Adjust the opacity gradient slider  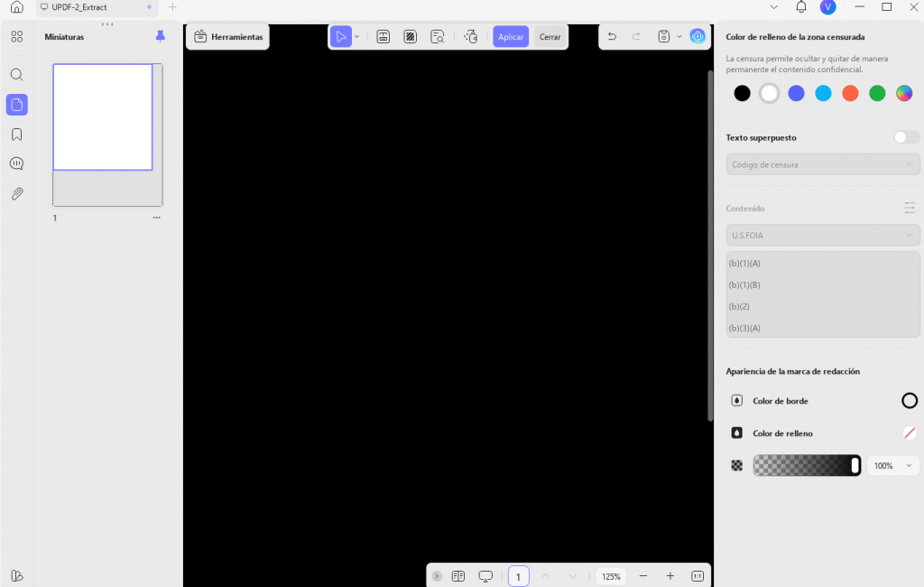point(807,465)
